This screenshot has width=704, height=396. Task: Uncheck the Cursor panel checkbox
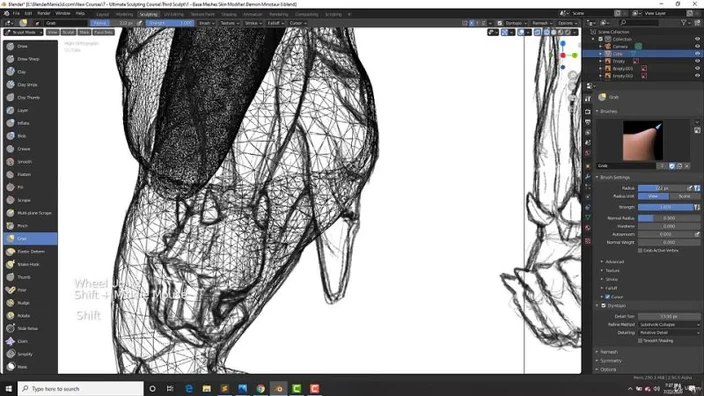[x=607, y=297]
